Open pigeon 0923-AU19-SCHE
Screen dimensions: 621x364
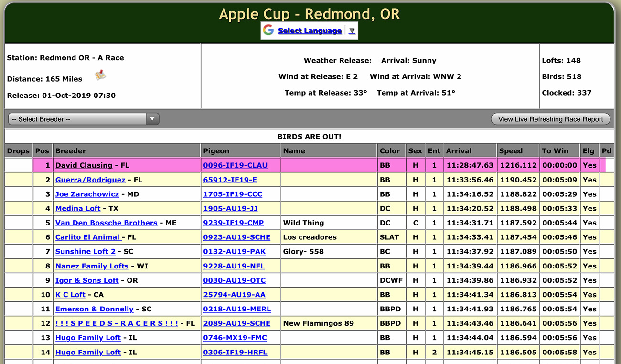pyautogui.click(x=236, y=237)
